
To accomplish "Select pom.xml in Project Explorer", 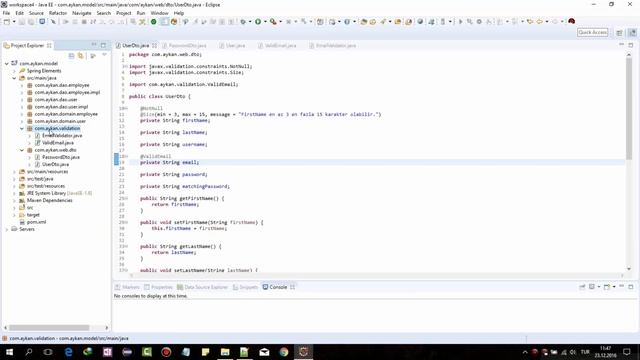I will coord(36,222).
